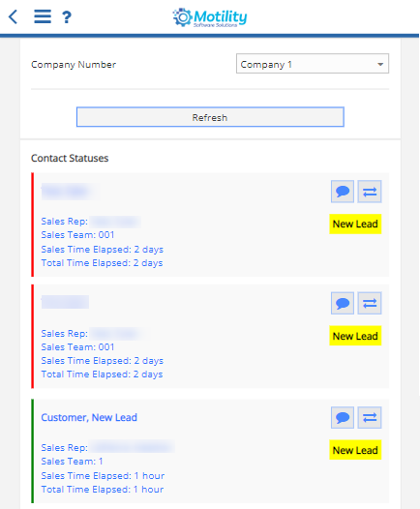420x509 pixels.
Task: Open chat bubble for second contact
Action: (343, 303)
